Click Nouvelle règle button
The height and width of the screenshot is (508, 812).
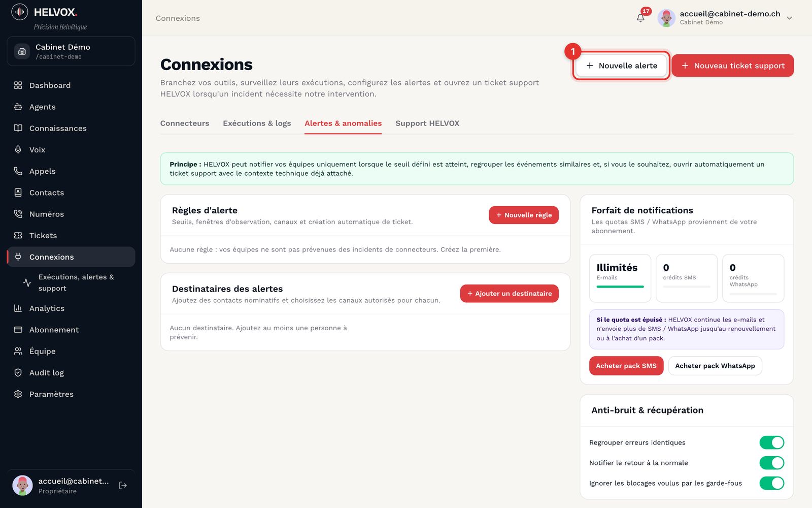524,215
